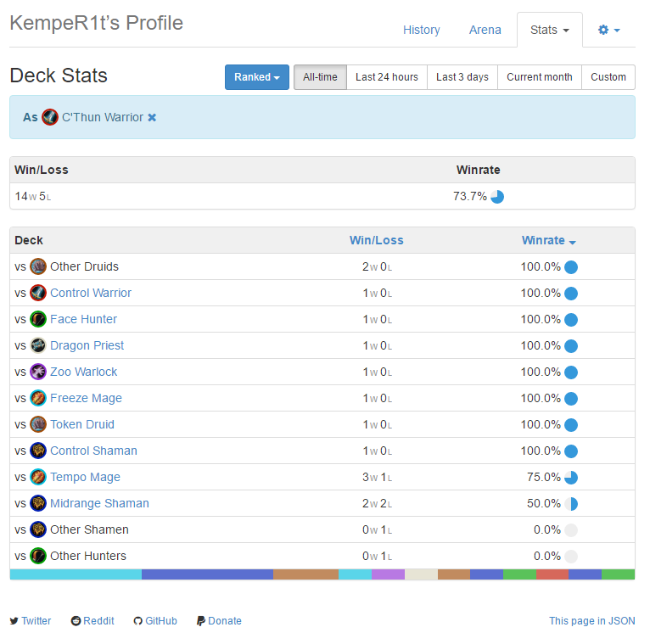The width and height of the screenshot is (650, 644).
Task: Click the KempeR1t's Profile heading
Action: tap(97, 23)
